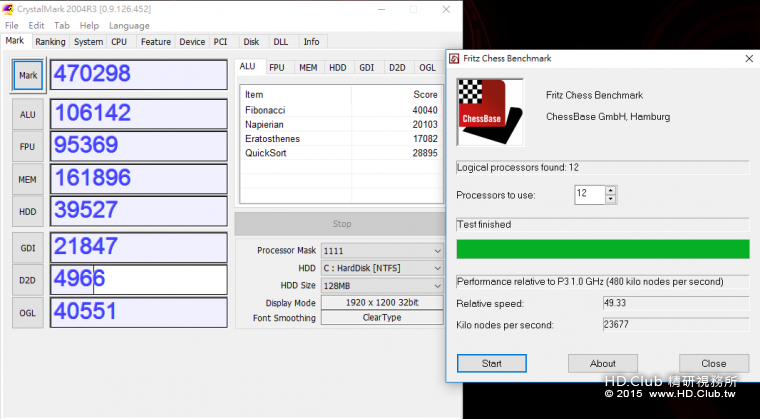
Task: Switch to the Feature tab
Action: (x=156, y=42)
